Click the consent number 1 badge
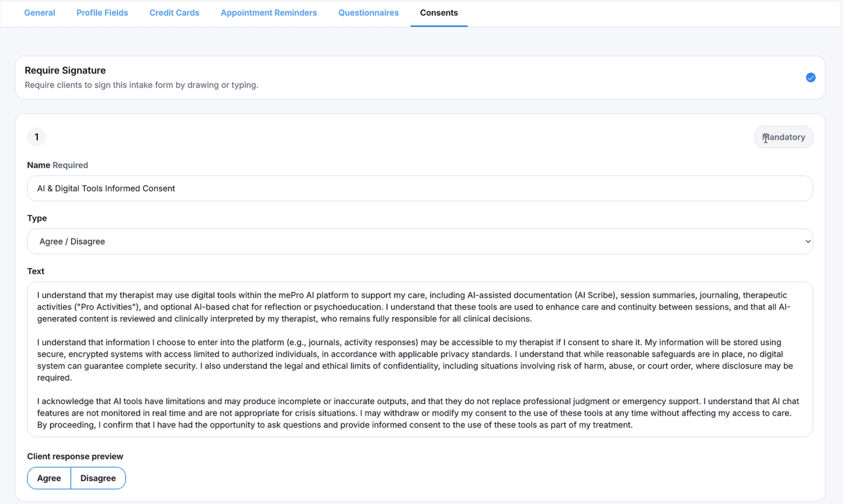 coord(37,137)
